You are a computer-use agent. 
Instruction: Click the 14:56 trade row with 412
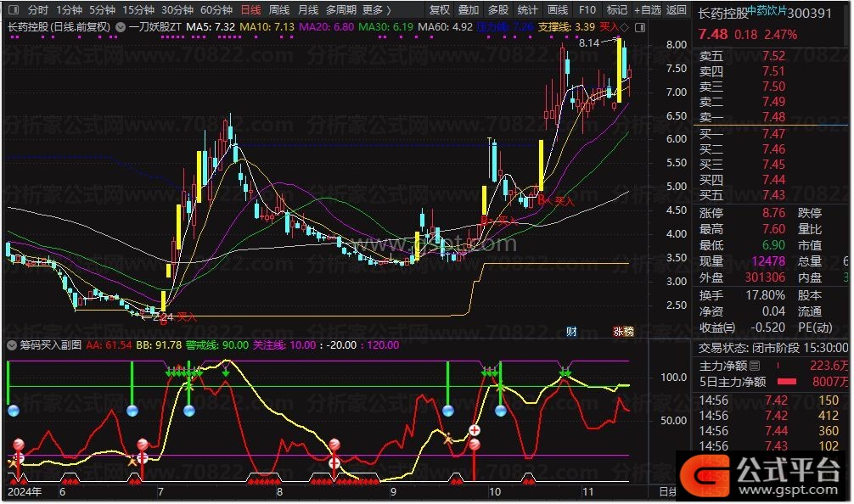[x=771, y=416]
